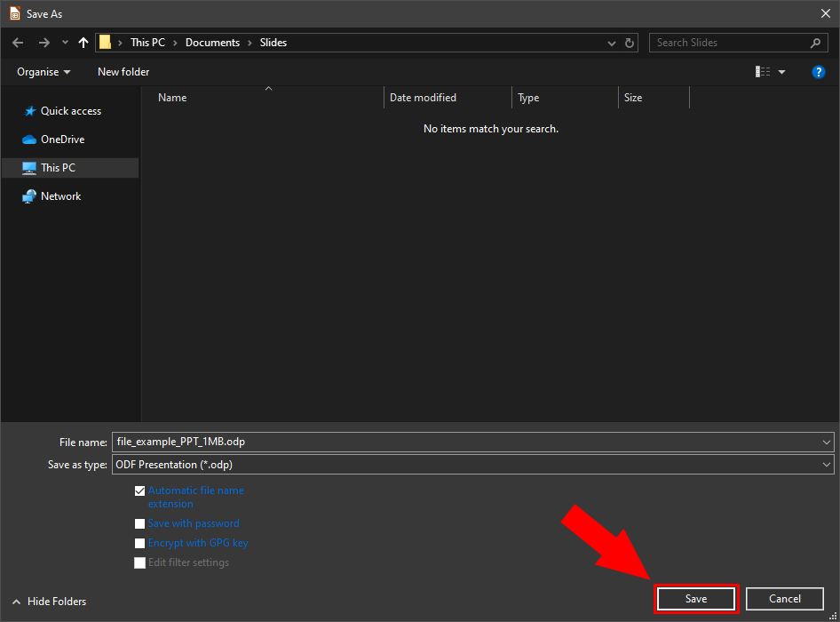Open the recent locations dropdown arrow

[65, 43]
